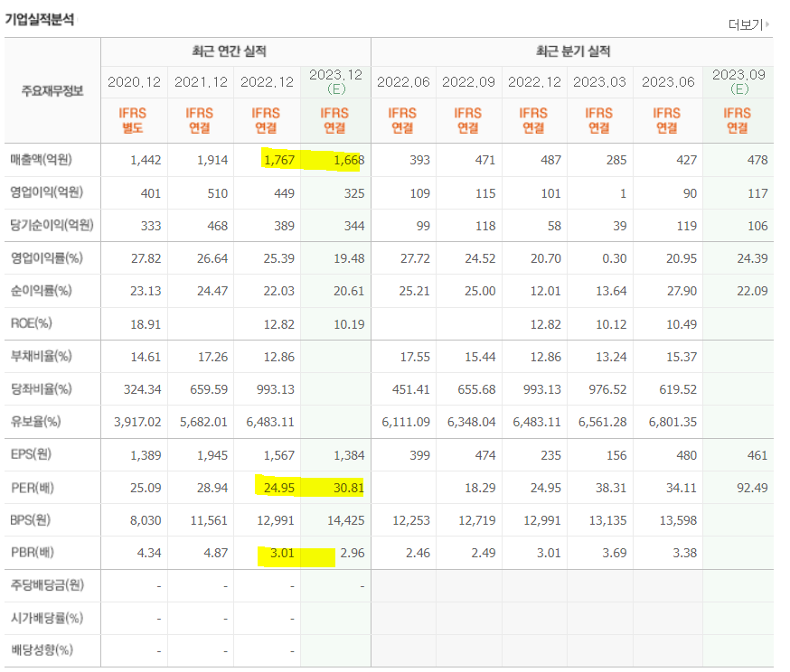Image resolution: width=790 pixels, height=672 pixels.
Task: Click the 당좌비율(%) row label
Action: click(42, 389)
